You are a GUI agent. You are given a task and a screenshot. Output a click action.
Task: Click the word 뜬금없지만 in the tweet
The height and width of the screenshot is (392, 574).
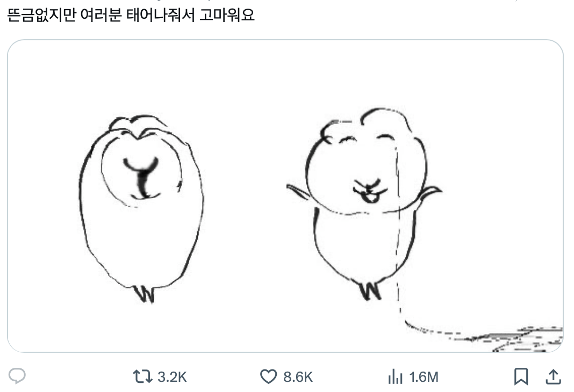tap(42, 15)
